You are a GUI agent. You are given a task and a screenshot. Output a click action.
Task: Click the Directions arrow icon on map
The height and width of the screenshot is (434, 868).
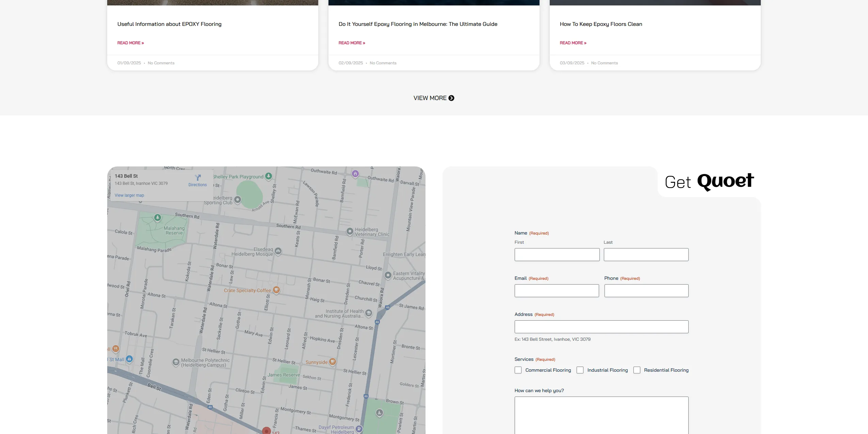(x=198, y=178)
